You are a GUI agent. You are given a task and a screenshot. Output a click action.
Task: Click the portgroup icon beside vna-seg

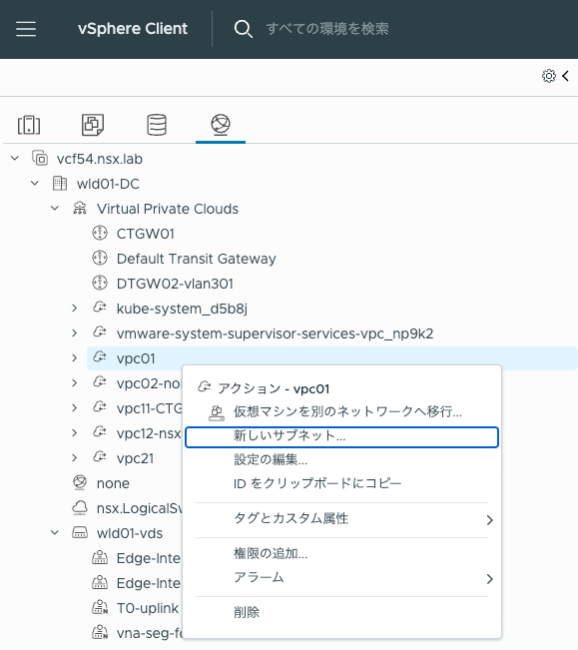point(100,632)
